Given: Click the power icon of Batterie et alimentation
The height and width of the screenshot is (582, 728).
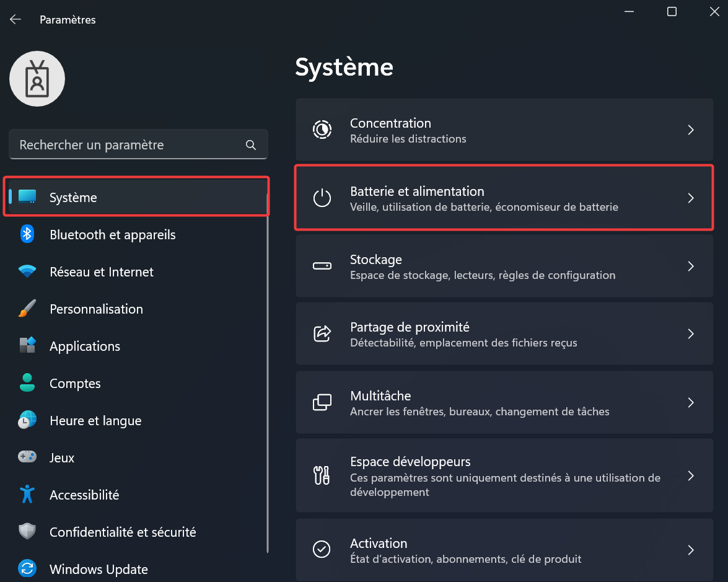Looking at the screenshot, I should (322, 198).
